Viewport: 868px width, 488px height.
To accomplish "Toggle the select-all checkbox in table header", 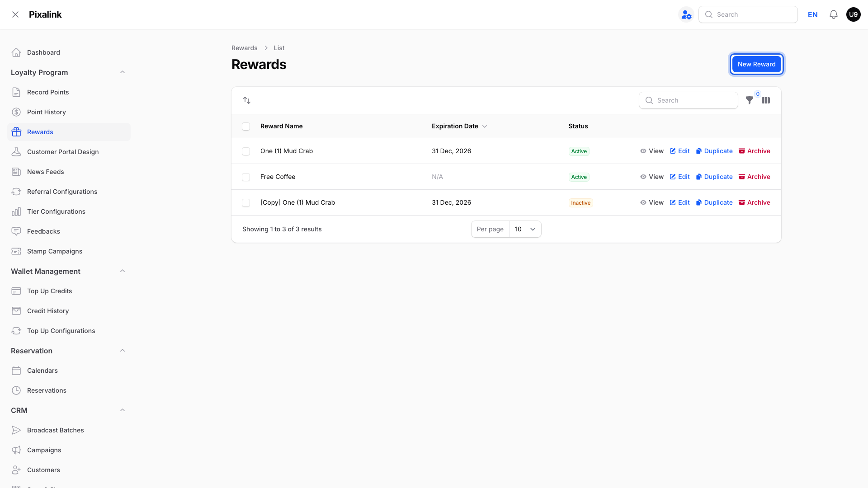I will [246, 127].
